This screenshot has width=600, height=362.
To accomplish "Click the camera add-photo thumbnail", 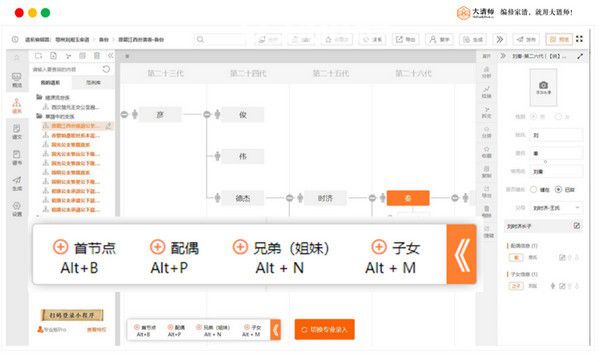I will tap(543, 87).
